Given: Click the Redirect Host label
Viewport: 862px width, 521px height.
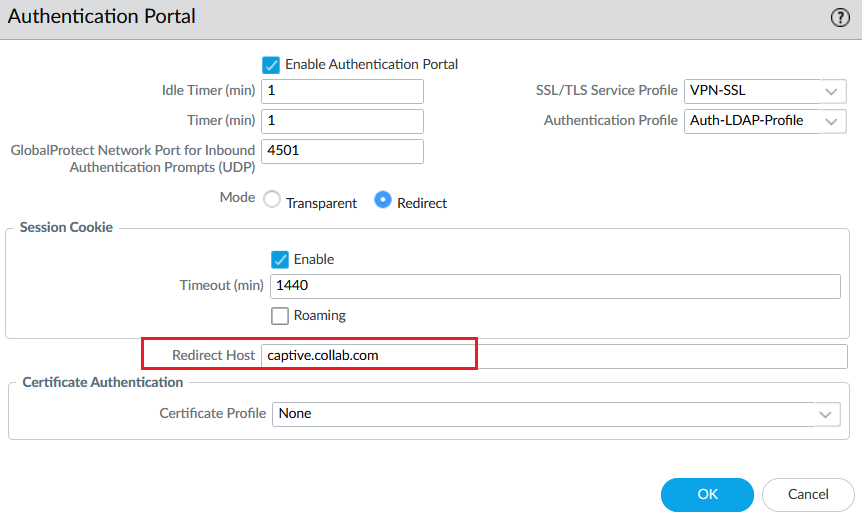Looking at the screenshot, I should [213, 356].
